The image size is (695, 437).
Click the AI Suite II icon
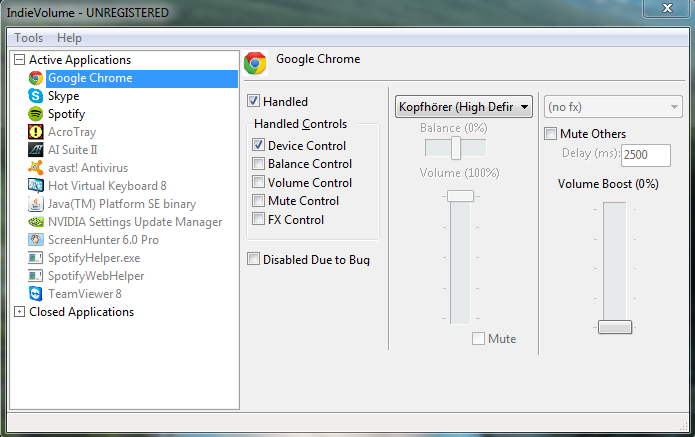tap(35, 150)
